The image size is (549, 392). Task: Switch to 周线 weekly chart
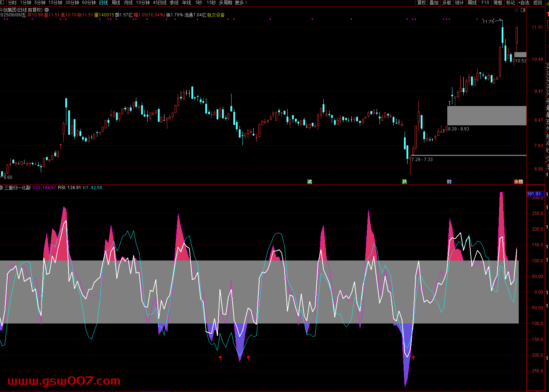point(116,3)
